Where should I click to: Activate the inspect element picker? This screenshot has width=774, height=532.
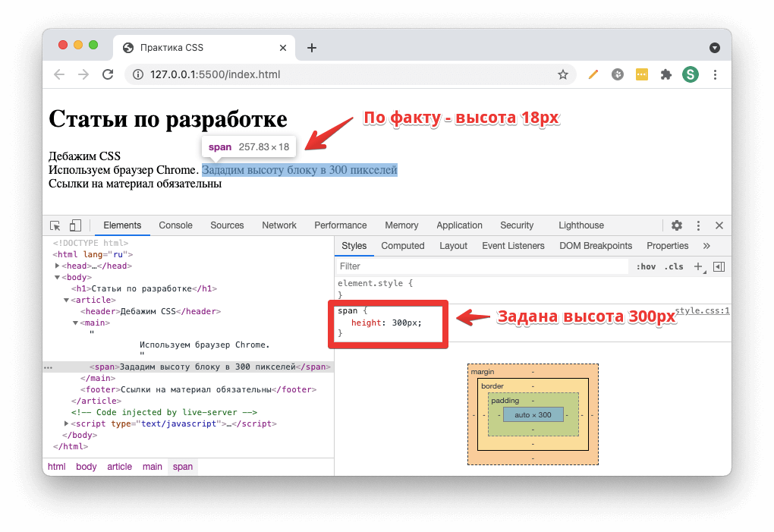[x=55, y=225]
